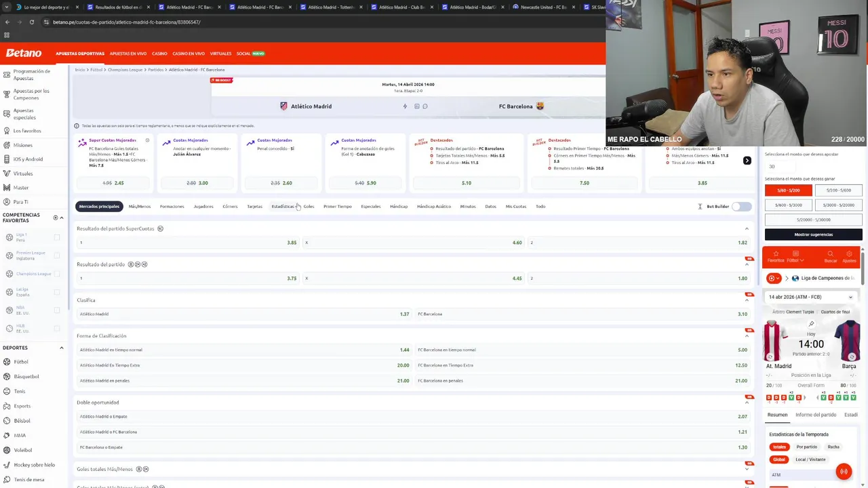Check NBA EE. UU. favorite checkbox

coord(57,310)
